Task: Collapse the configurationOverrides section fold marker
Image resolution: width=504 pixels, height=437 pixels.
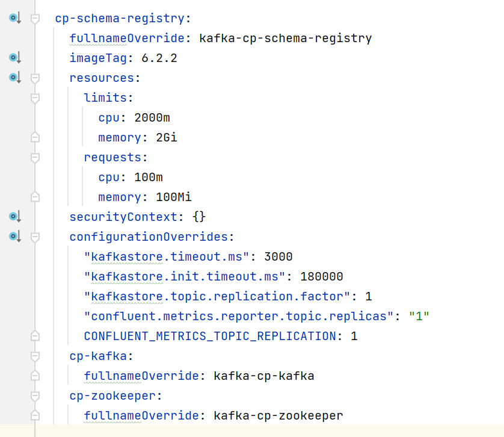Action: (35, 236)
